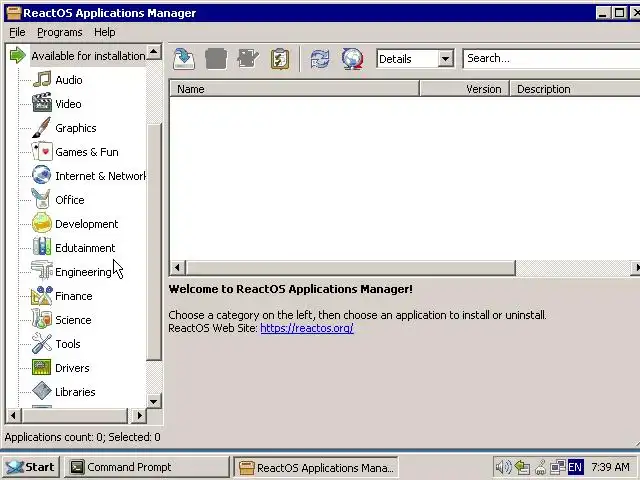This screenshot has width=640, height=480.
Task: Click the safely remove hardware tray icon
Action: tap(522, 467)
